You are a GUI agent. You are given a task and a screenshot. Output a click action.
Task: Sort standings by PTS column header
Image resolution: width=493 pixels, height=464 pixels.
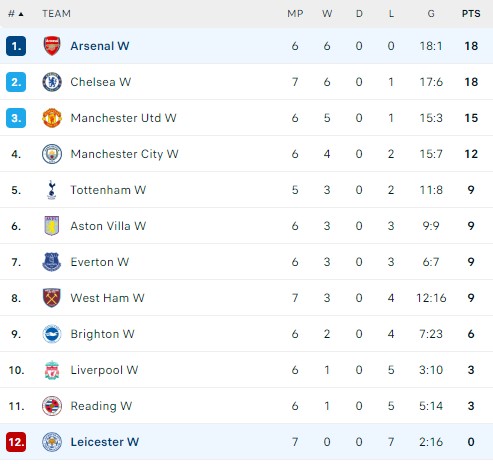(x=471, y=14)
